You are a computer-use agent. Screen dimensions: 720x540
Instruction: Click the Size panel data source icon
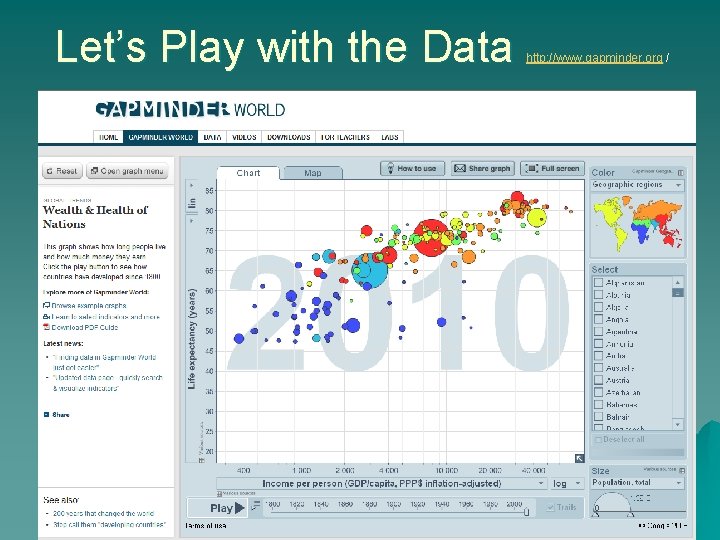pyautogui.click(x=682, y=471)
